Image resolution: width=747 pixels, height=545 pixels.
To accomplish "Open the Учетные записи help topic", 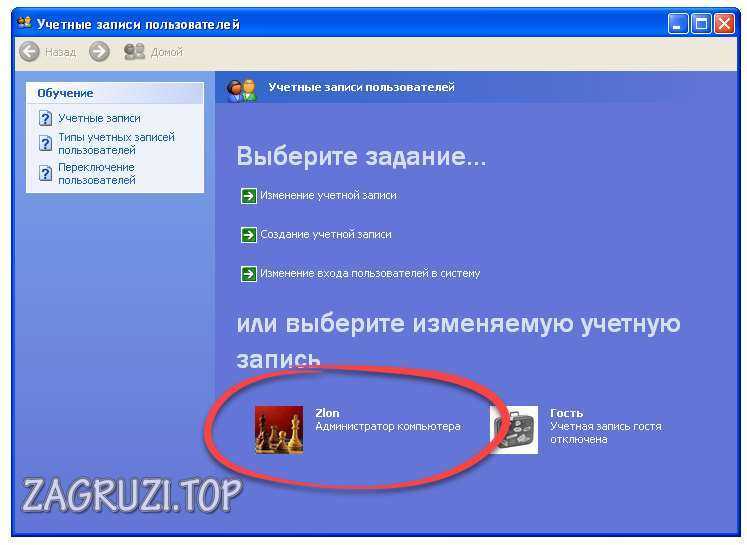I will [x=99, y=118].
